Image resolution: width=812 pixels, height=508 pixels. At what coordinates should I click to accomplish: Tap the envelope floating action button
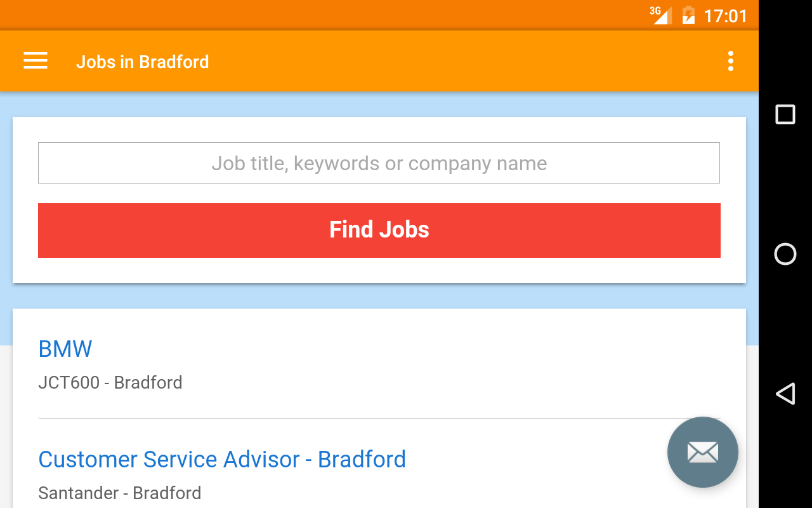click(x=702, y=452)
